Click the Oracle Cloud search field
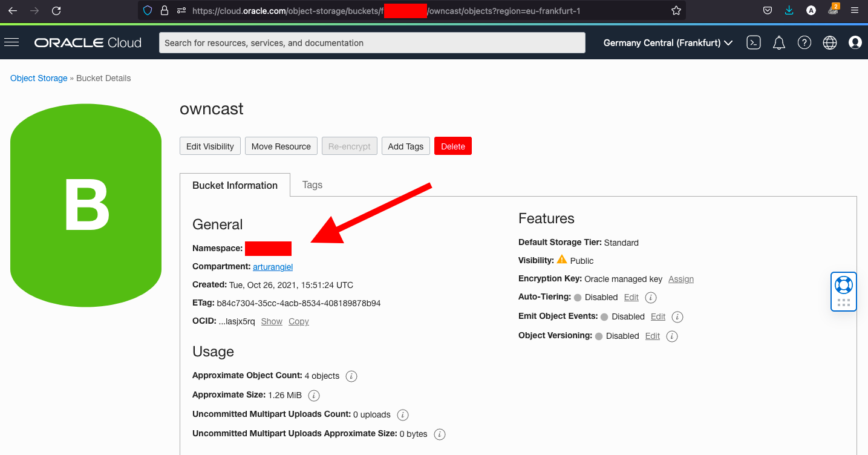 [372, 43]
